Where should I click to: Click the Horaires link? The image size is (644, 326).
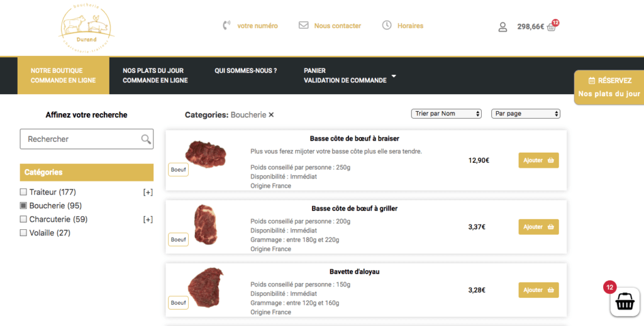[410, 26]
